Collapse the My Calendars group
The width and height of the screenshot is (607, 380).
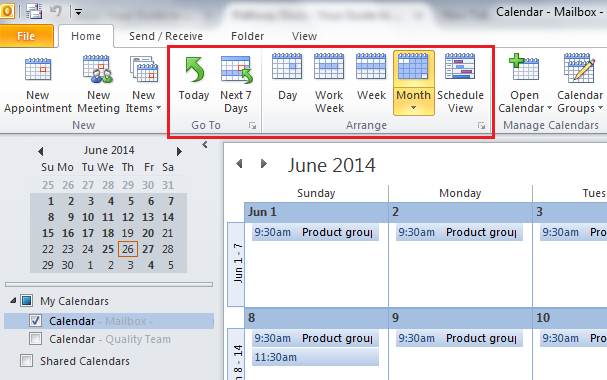pos(13,300)
